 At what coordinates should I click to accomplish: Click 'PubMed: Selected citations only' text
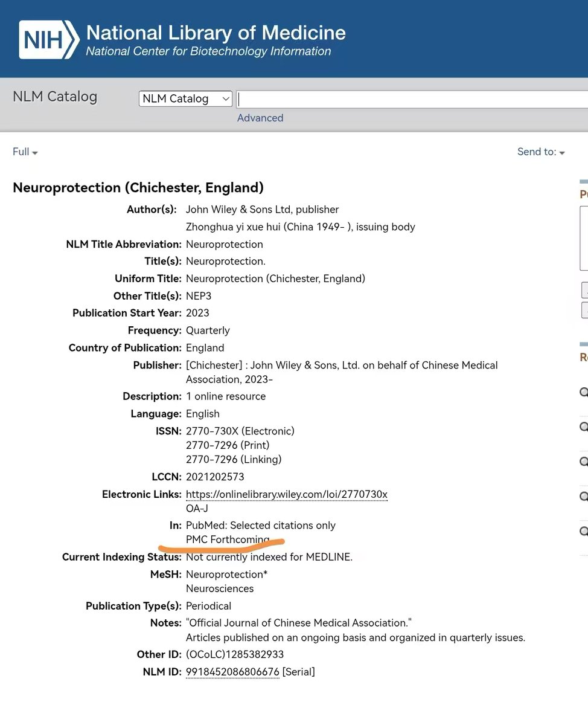[x=261, y=526]
